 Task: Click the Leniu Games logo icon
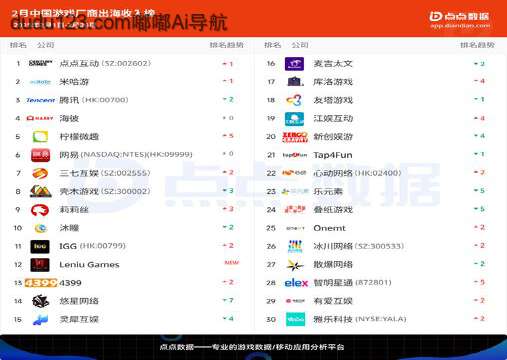40,265
